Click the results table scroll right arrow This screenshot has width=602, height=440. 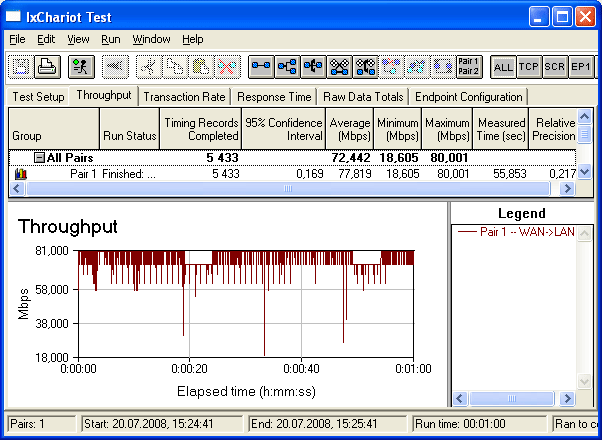567,189
